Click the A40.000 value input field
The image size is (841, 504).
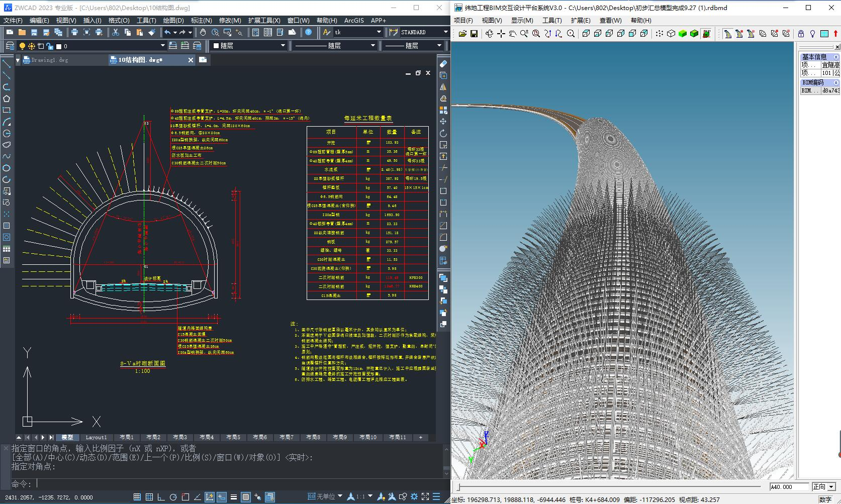789,486
